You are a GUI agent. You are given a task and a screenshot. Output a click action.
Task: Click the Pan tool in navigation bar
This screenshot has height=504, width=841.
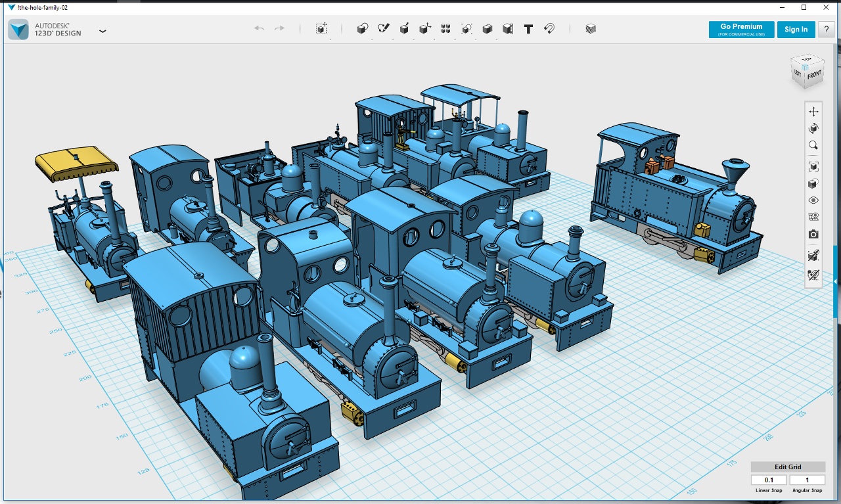813,112
